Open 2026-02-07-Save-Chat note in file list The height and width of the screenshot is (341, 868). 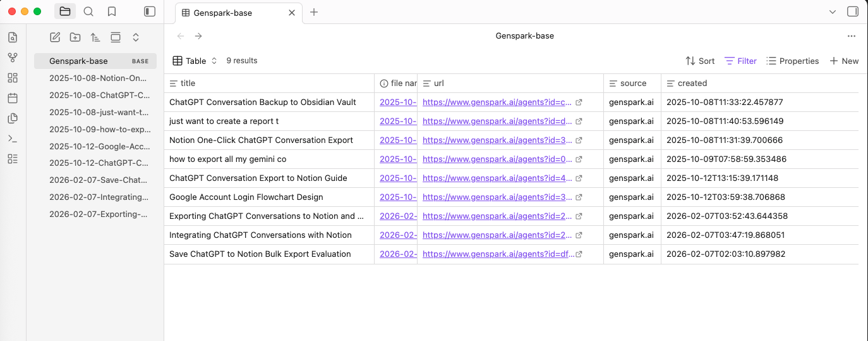click(x=99, y=180)
